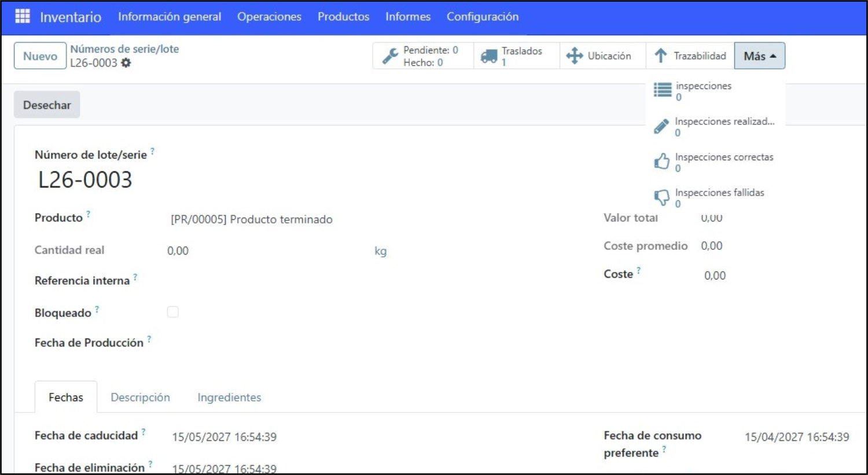Image resolution: width=868 pixels, height=475 pixels.
Task: Open the Configuración menu
Action: [483, 17]
